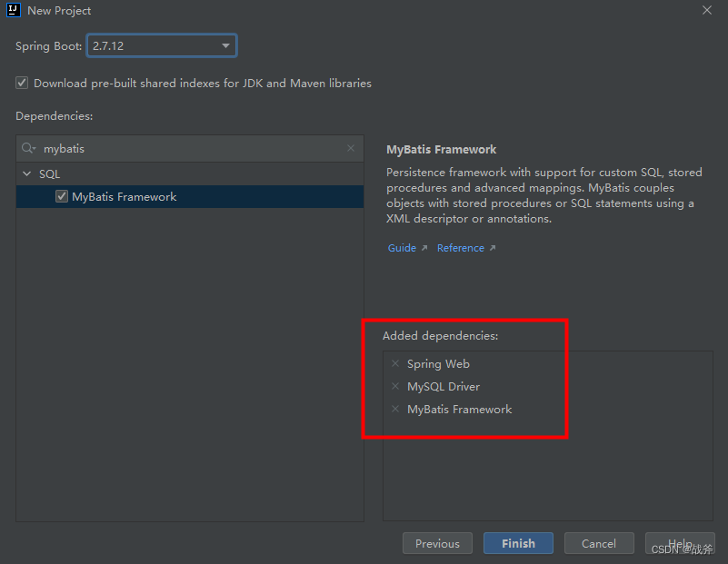Screen dimensions: 728x564
Task: Open Help for this dialog
Action: 680,543
